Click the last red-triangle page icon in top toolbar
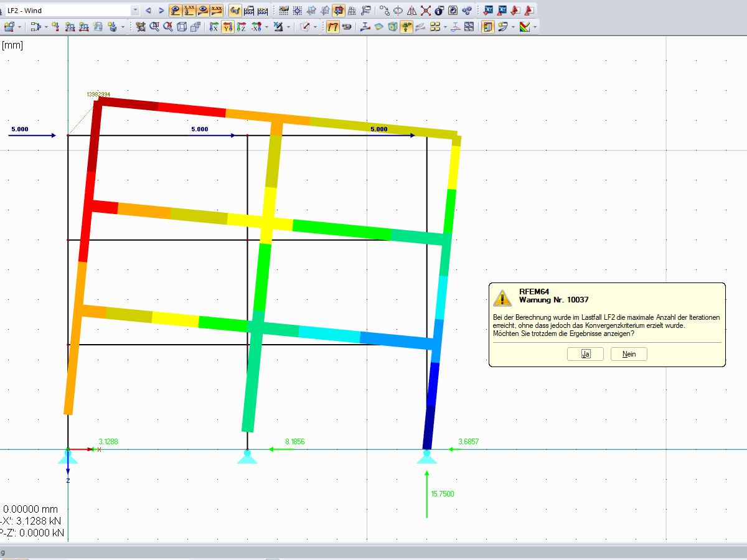 (x=529, y=11)
